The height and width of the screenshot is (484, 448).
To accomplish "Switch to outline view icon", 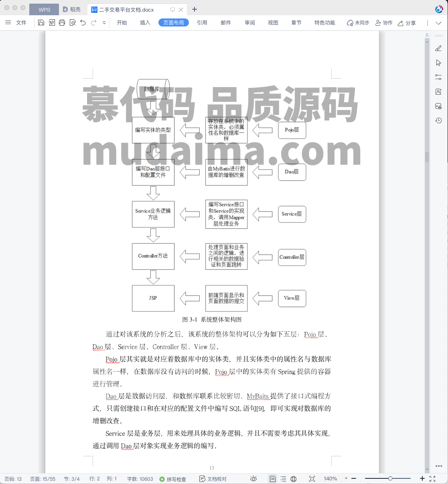I will click(283, 479).
